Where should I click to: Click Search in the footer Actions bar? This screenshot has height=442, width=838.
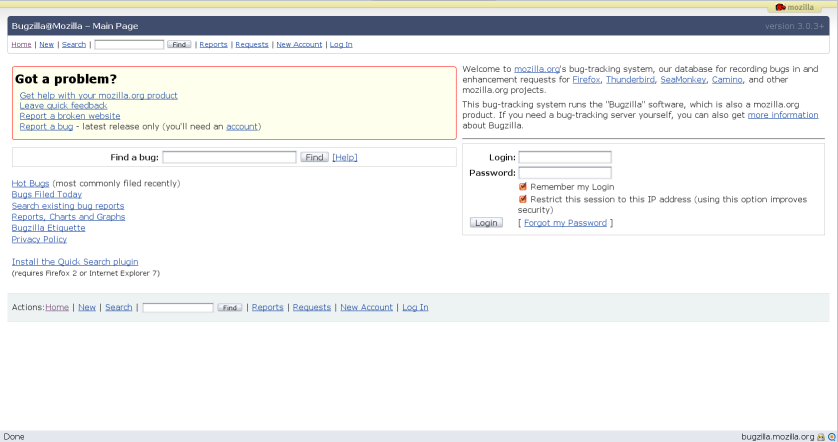[118, 307]
